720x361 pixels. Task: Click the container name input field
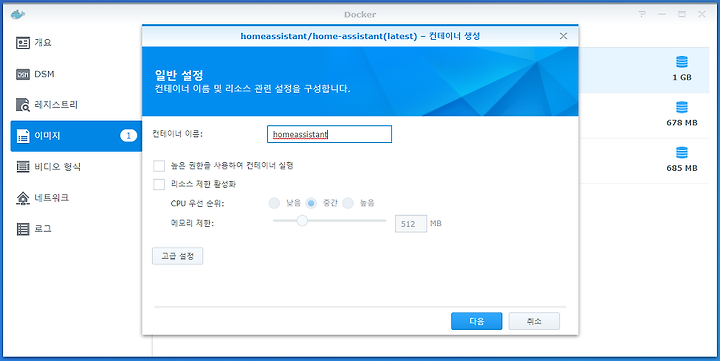329,134
